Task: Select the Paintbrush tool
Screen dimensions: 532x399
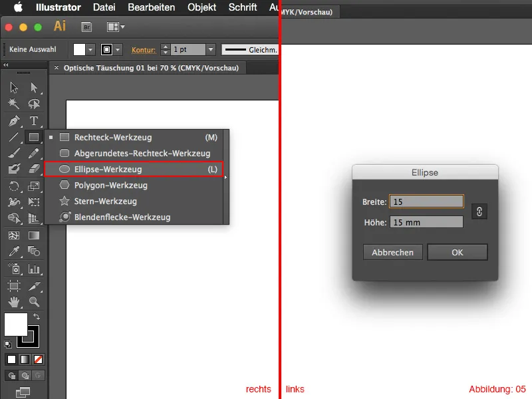Action: tap(14, 154)
